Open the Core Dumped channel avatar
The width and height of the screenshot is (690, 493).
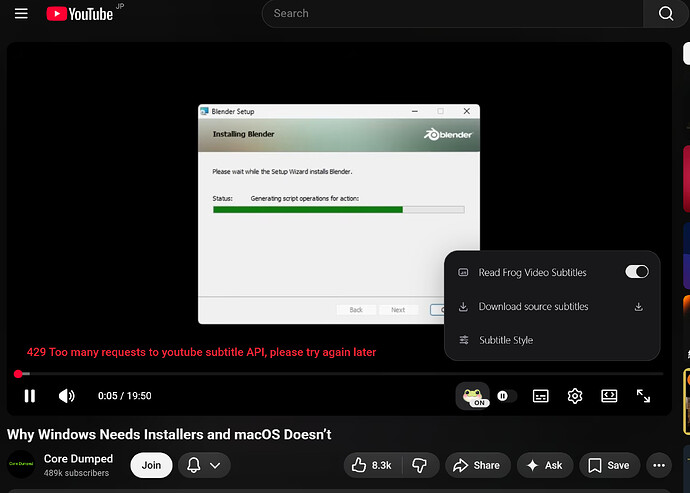(21, 464)
